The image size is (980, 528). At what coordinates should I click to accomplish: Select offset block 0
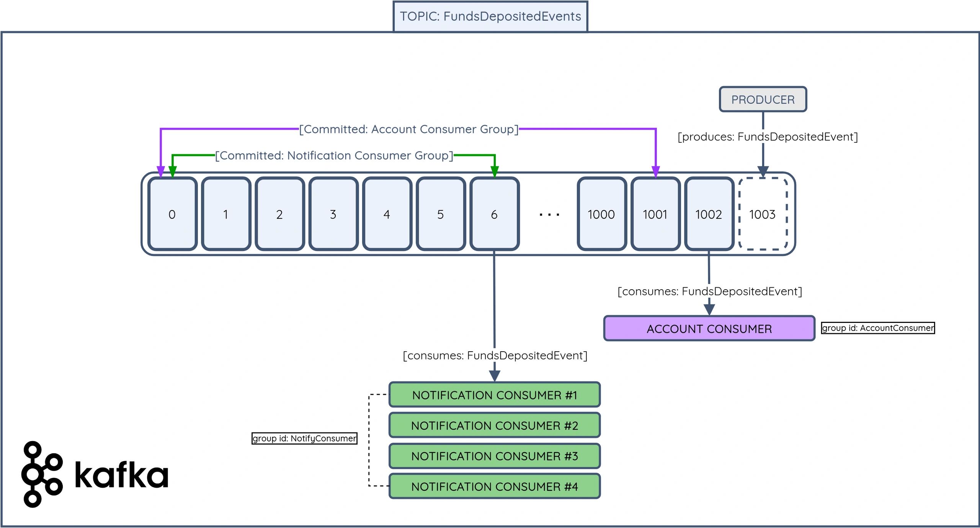point(172,214)
